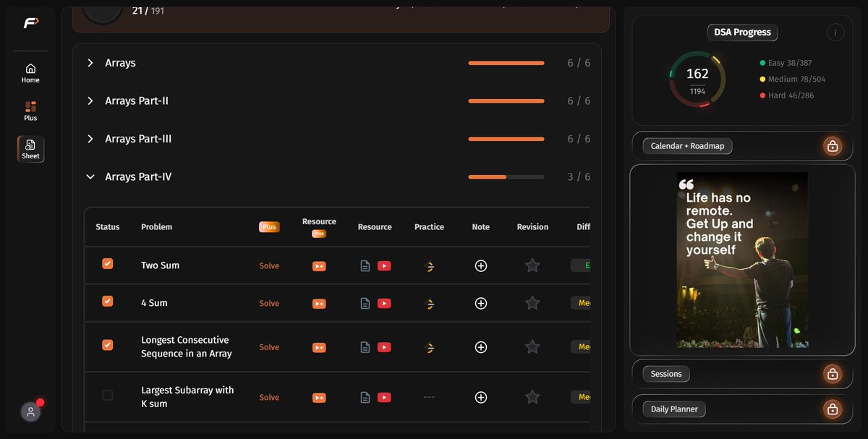Uncheck status for Longest Consecutive Sequence
Viewport: 868px width, 439px height.
108,345
